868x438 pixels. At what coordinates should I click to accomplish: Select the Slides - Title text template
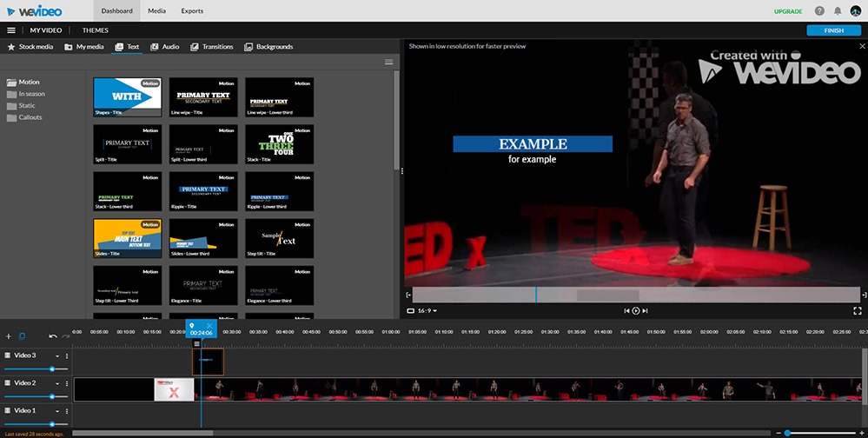pos(128,238)
